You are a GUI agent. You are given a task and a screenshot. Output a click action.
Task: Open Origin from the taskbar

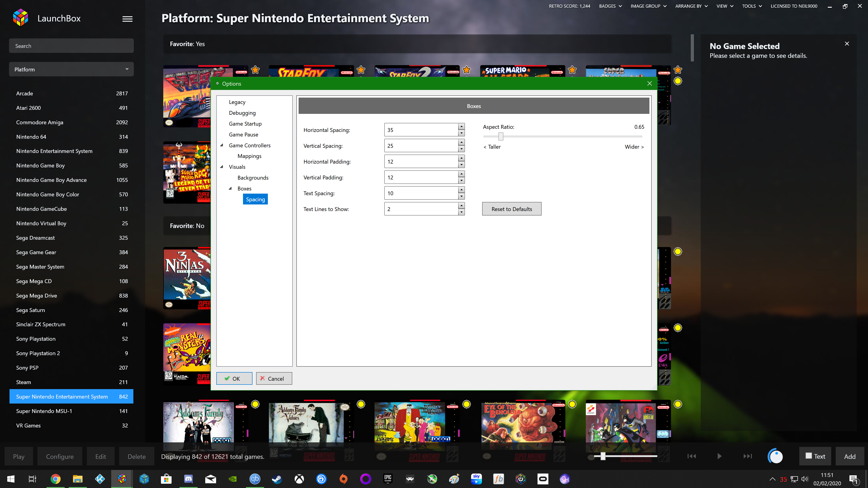click(343, 479)
